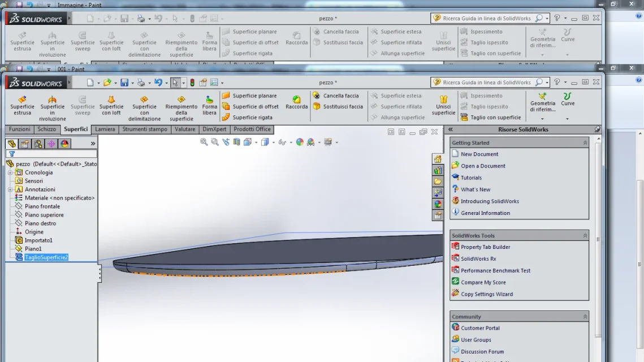Screen dimensions: 644x362
Task: Open the Curve dropdown arrow
Action: [x=567, y=119]
